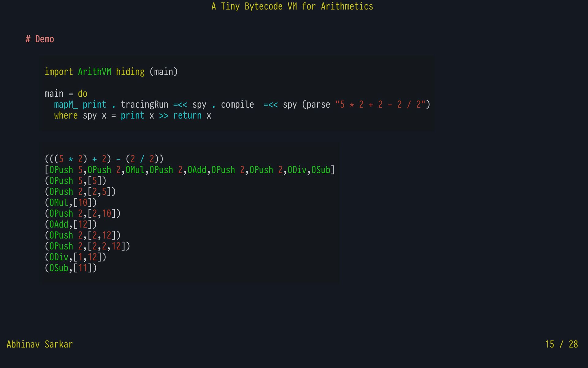
Task: Click the '(OSub,[11])' final trace line
Action: [x=71, y=268]
